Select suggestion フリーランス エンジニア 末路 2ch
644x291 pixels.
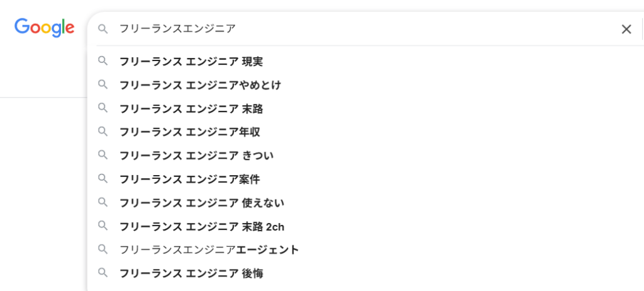(x=201, y=227)
